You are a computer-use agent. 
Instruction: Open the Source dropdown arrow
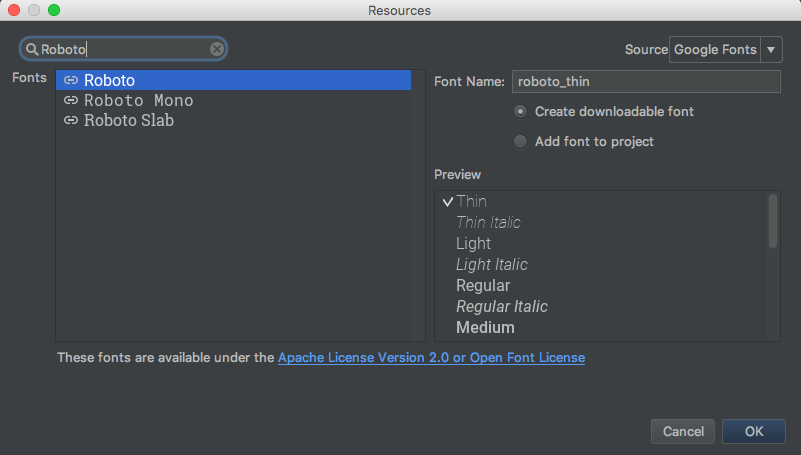tap(771, 49)
